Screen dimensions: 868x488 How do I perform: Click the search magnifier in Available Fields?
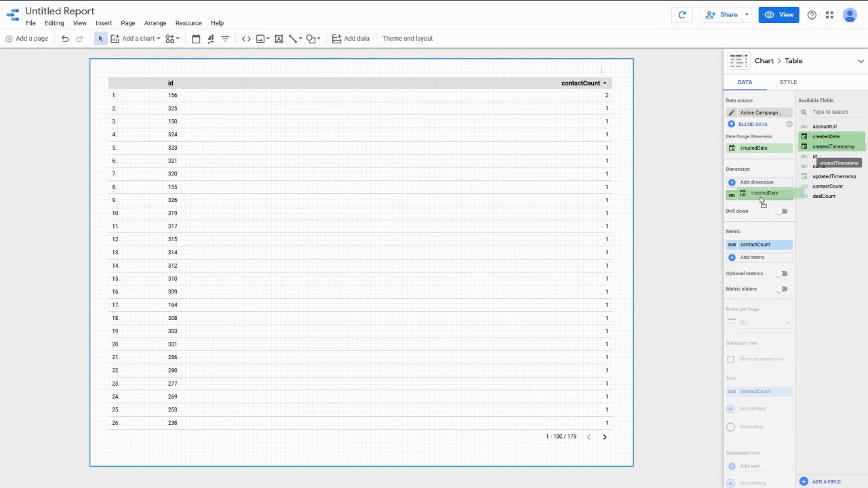tap(804, 113)
